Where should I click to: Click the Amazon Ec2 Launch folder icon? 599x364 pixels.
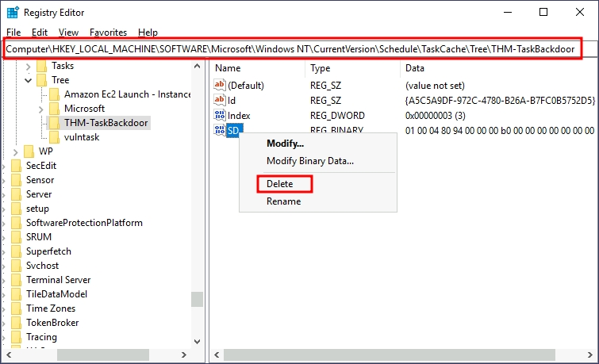(x=54, y=94)
